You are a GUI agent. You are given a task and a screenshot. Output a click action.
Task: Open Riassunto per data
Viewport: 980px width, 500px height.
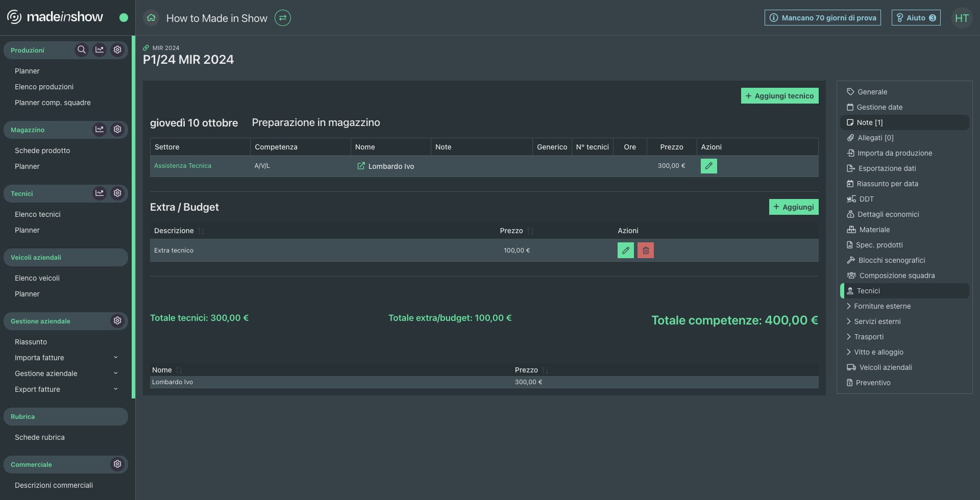click(x=904, y=184)
